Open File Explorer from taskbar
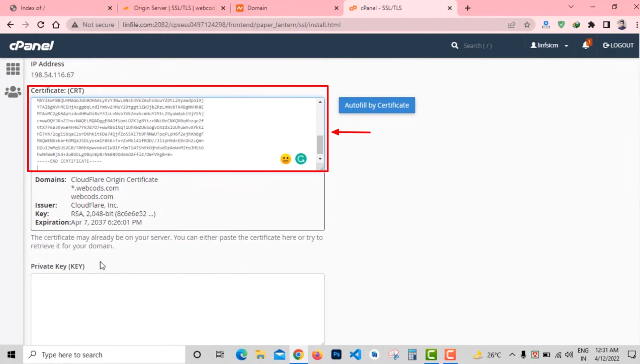This screenshot has width=640, height=364. [260, 355]
